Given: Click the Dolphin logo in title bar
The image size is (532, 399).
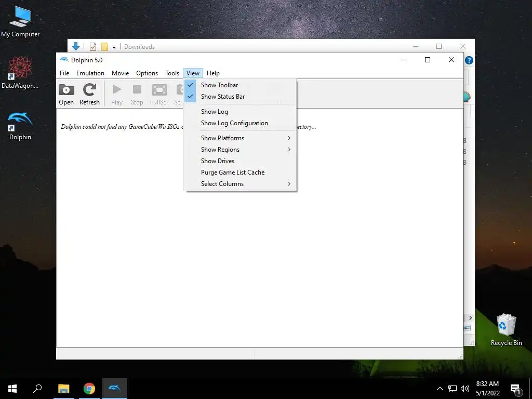Looking at the screenshot, I should (x=64, y=60).
